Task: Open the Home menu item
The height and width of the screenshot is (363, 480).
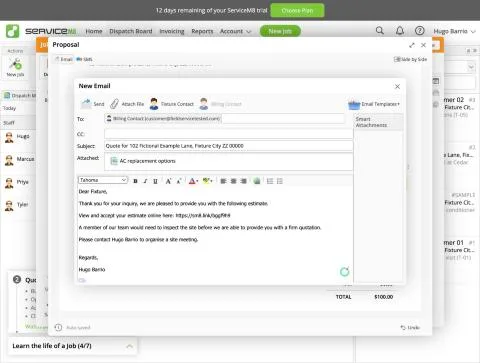Action: [94, 31]
